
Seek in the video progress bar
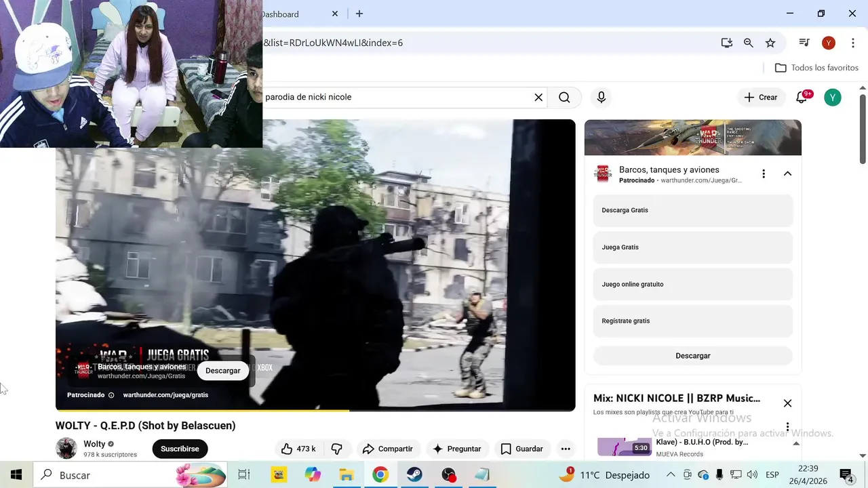pyautogui.click(x=315, y=410)
